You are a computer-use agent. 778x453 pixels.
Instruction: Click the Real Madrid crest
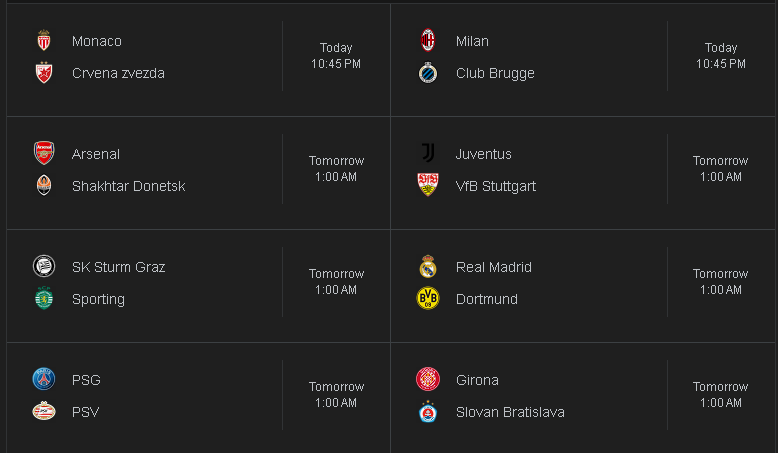(428, 266)
